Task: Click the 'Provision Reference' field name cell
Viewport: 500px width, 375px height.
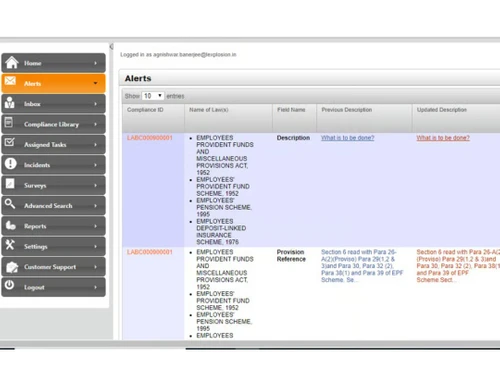Action: [x=291, y=255]
